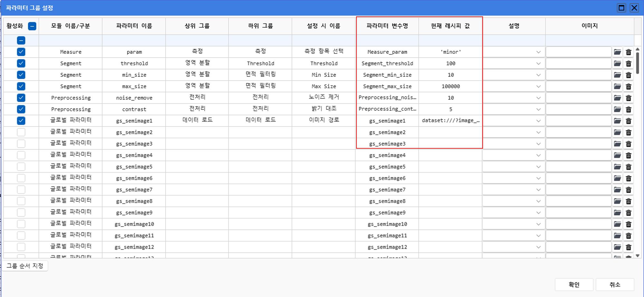Open 설명 dropdown for Segment min_size row
This screenshot has height=297, width=644.
[538, 75]
